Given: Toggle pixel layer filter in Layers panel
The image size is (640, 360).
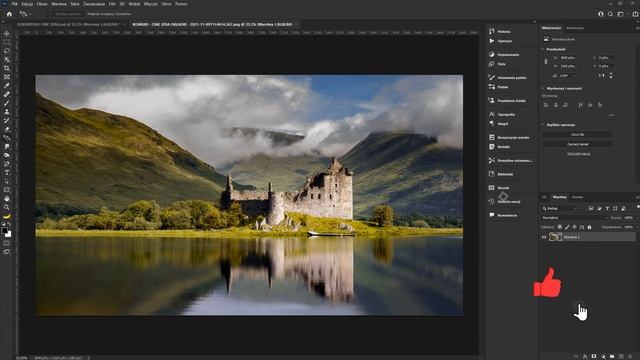Looking at the screenshot, I should click(x=591, y=209).
